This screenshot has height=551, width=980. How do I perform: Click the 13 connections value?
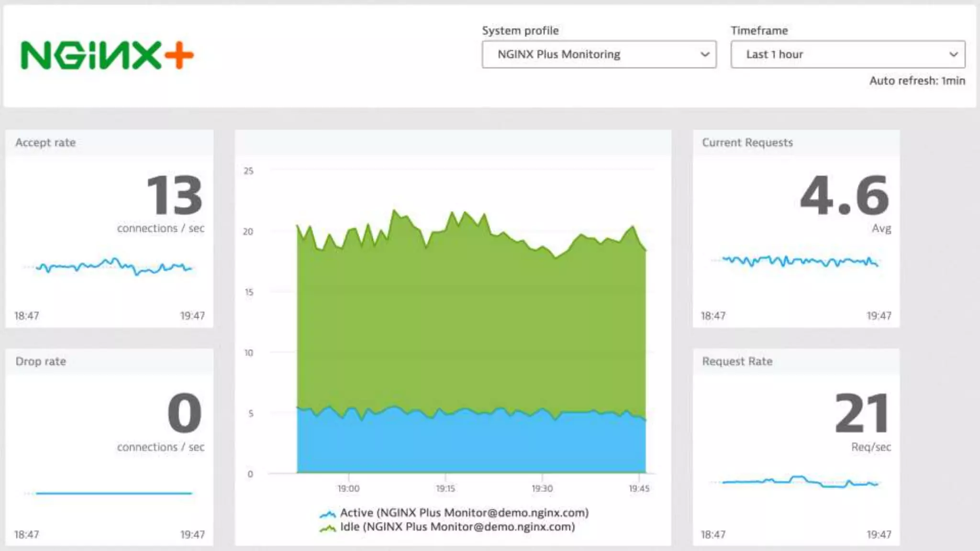[174, 196]
